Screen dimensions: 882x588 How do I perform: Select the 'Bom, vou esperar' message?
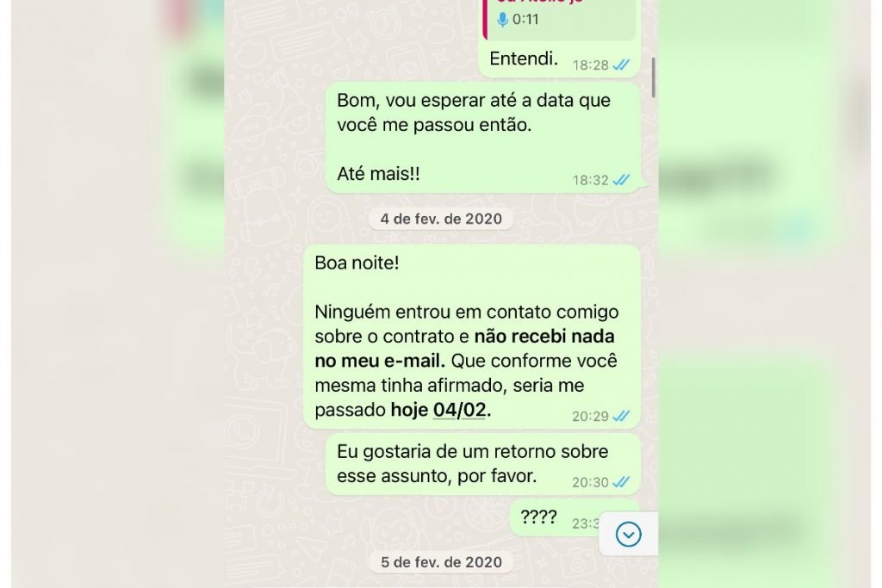pos(483,138)
